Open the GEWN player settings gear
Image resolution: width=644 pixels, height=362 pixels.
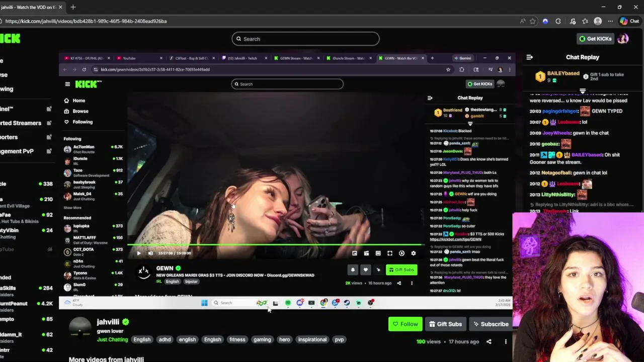pos(413,253)
